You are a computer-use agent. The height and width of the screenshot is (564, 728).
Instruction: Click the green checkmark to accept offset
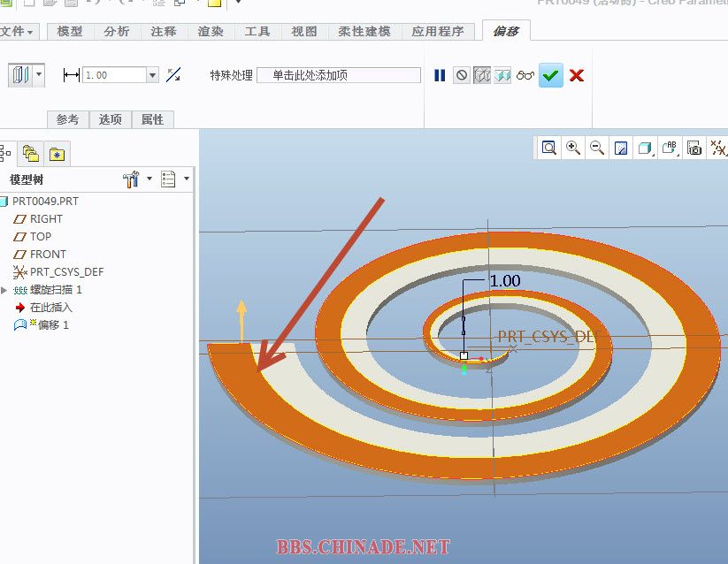click(x=551, y=76)
